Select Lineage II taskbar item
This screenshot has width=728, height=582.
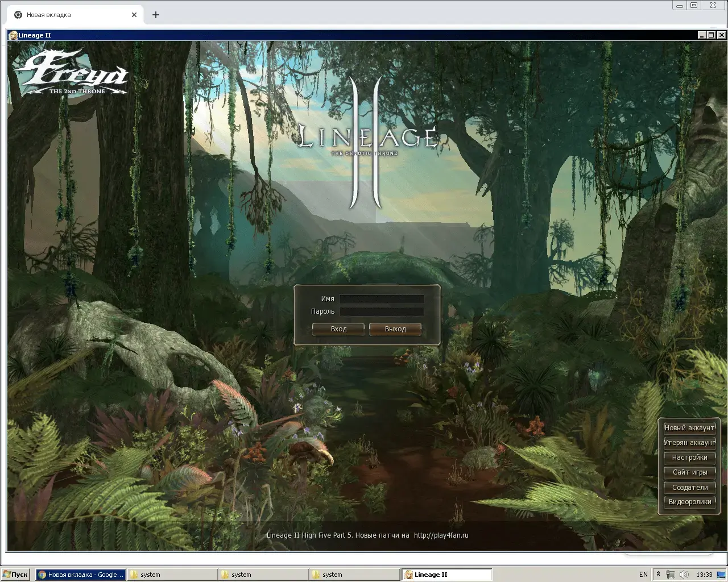[x=446, y=575]
